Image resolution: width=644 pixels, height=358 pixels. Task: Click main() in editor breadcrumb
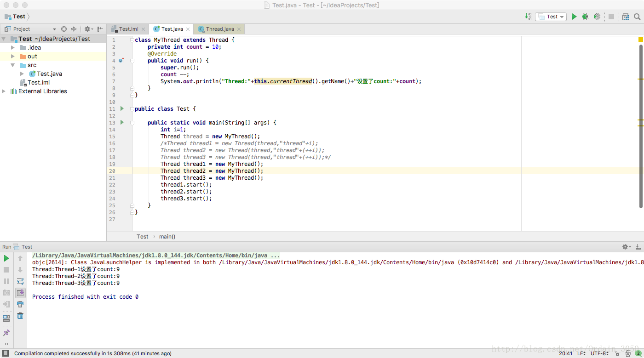click(167, 237)
